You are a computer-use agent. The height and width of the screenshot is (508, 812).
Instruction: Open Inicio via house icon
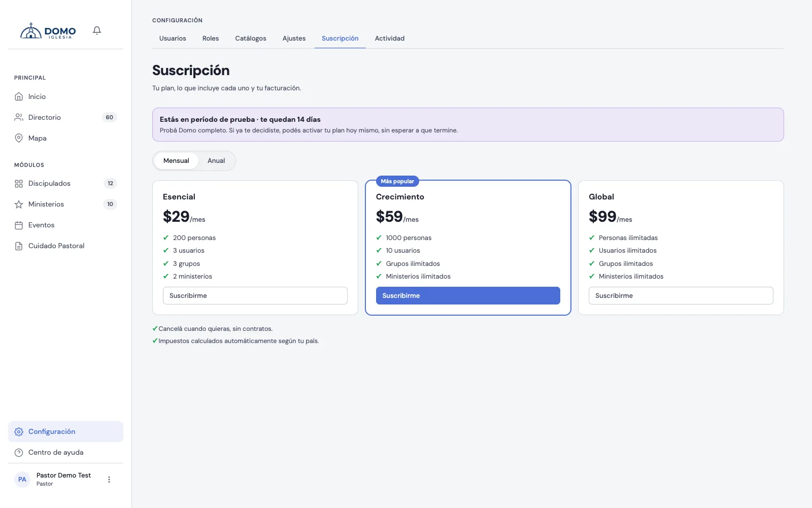pos(19,96)
